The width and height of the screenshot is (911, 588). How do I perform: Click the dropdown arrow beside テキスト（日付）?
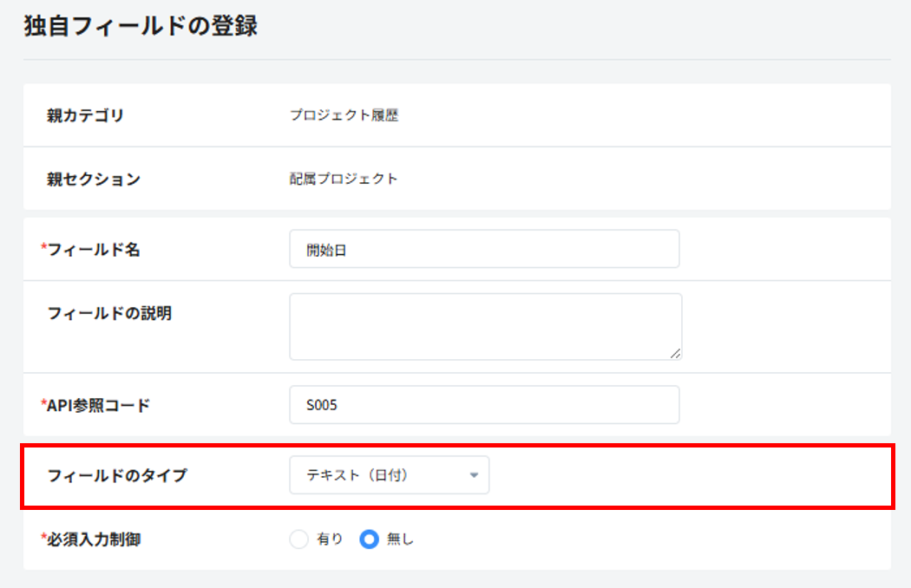click(474, 475)
